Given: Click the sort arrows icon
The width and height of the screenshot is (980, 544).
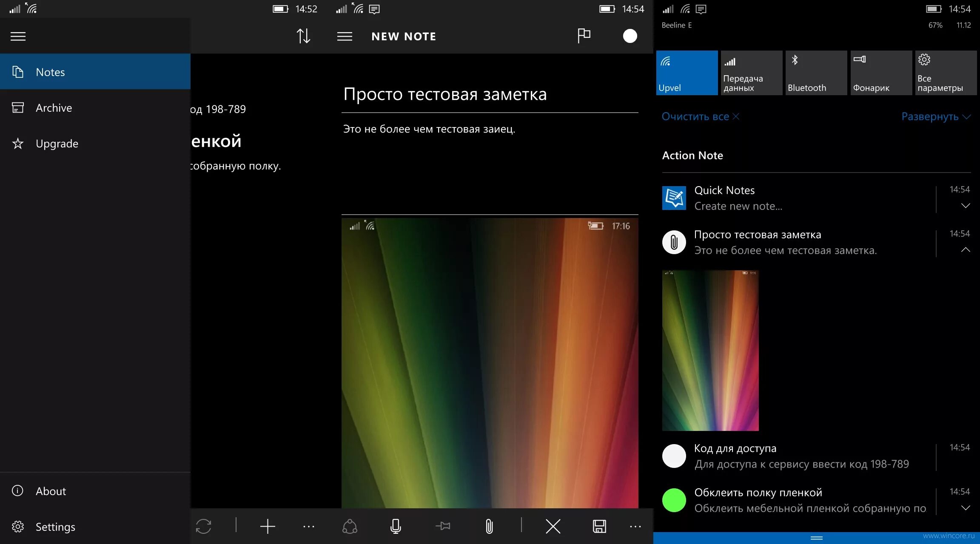Looking at the screenshot, I should coord(303,36).
